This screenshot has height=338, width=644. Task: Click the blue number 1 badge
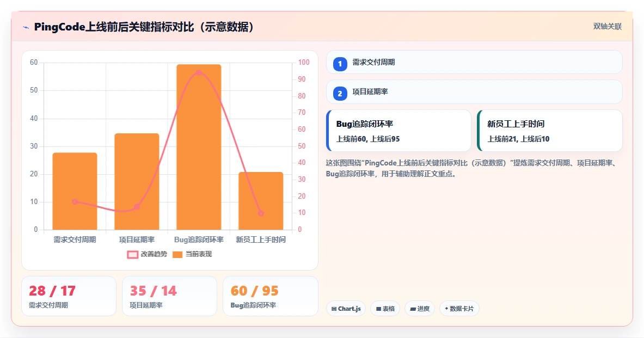[340, 64]
